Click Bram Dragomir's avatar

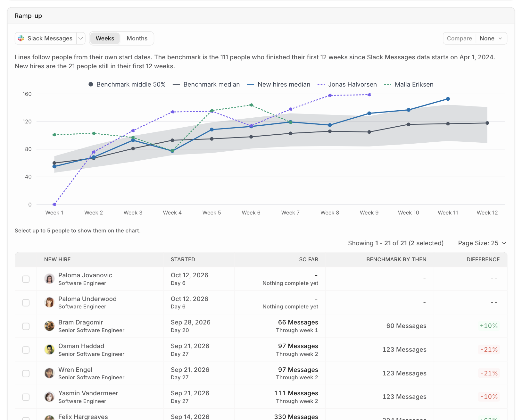(49, 326)
